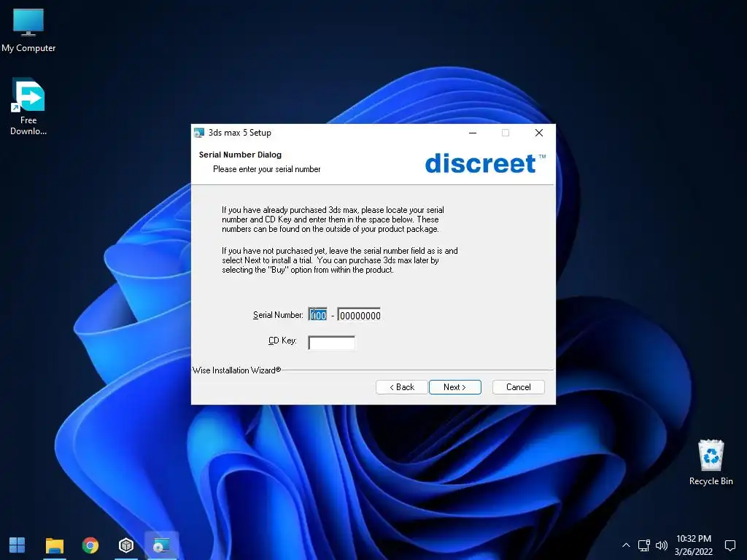Close the 3ds max Setup dialog

point(539,133)
